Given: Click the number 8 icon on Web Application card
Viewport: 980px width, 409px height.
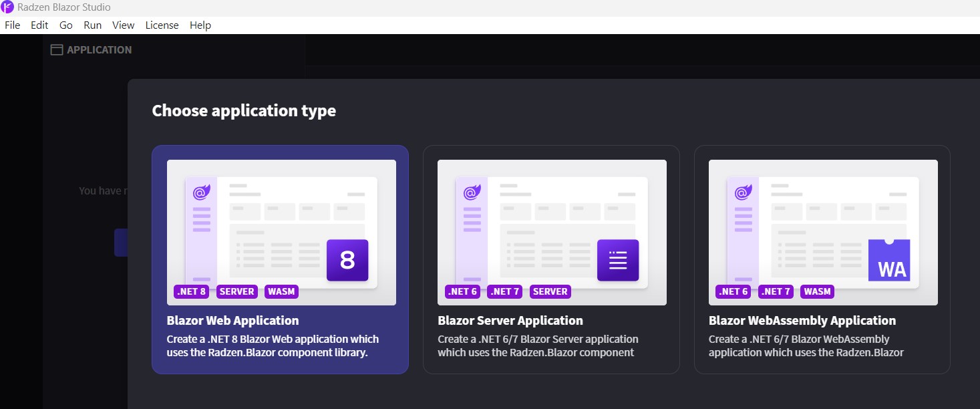Looking at the screenshot, I should (x=347, y=260).
